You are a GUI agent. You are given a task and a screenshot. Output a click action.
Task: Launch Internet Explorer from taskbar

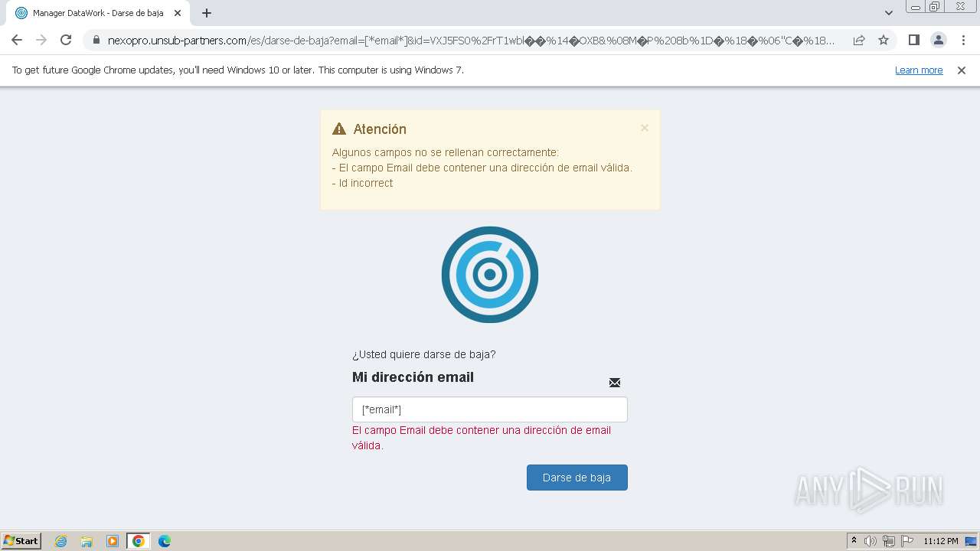point(60,541)
